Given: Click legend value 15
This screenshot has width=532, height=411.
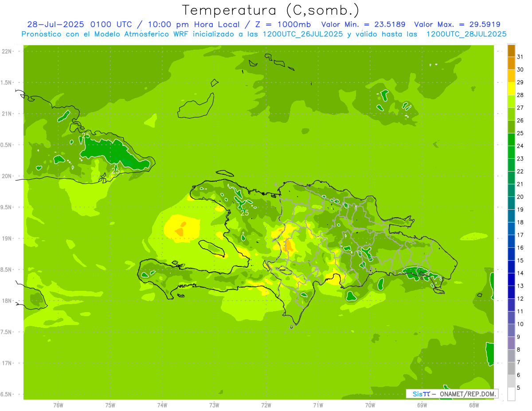Looking at the screenshot, I should pos(520,260).
